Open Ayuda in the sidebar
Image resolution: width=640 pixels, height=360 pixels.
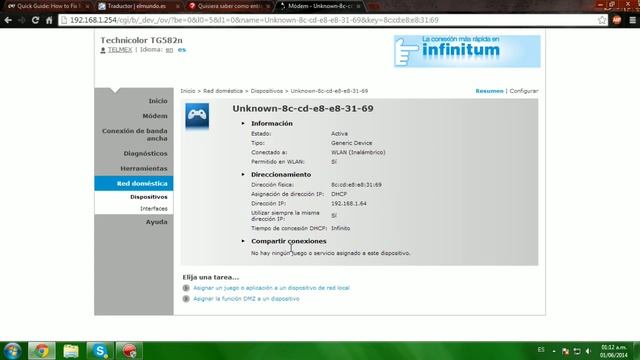pyautogui.click(x=157, y=222)
